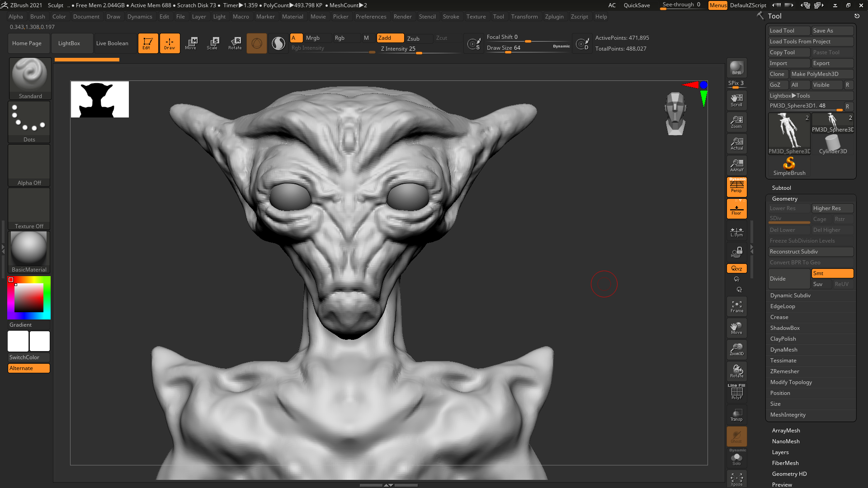This screenshot has height=488, width=868.
Task: Restore the Tool palette defaults icon
Action: click(x=857, y=16)
